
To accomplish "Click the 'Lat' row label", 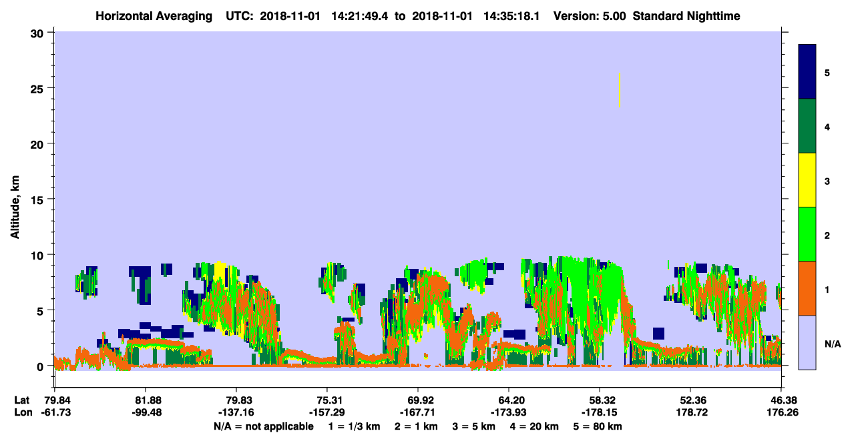I will coord(22,400).
